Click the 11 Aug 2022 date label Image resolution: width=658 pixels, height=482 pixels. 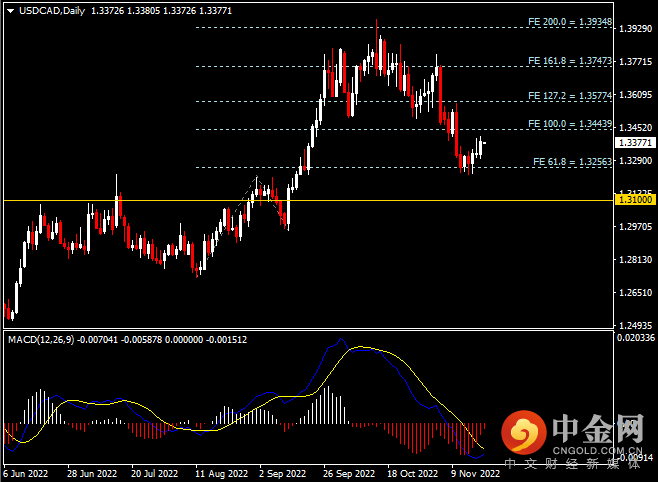pos(222,474)
